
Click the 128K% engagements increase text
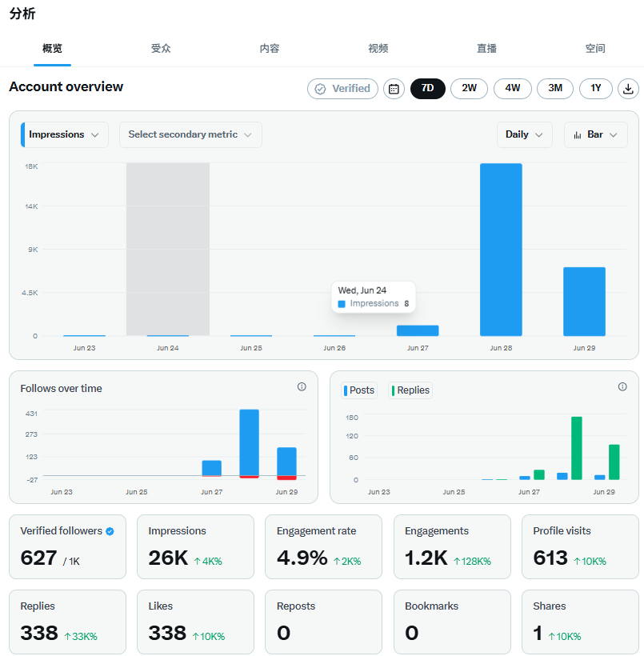[473, 562]
